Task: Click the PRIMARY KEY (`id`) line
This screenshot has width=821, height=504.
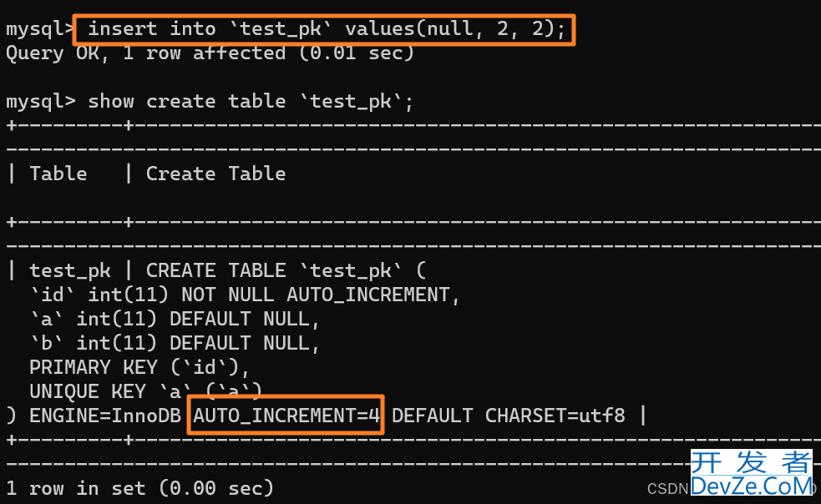Action: (x=139, y=367)
